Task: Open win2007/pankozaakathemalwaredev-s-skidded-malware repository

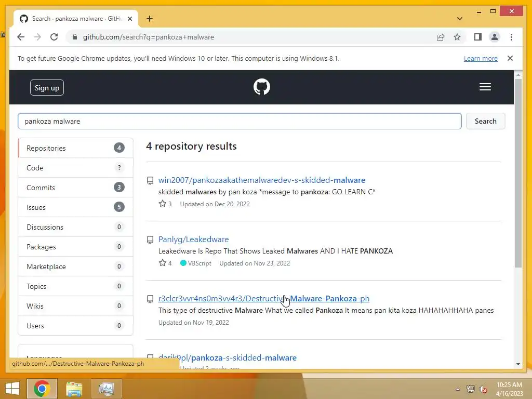Action: point(262,180)
